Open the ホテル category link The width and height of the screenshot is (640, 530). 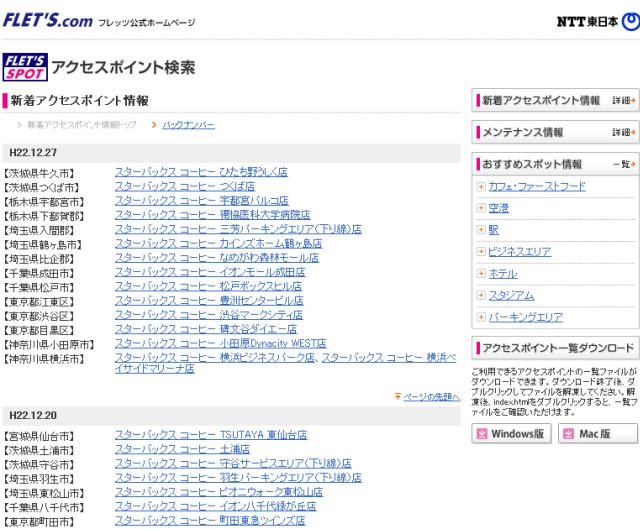click(503, 273)
